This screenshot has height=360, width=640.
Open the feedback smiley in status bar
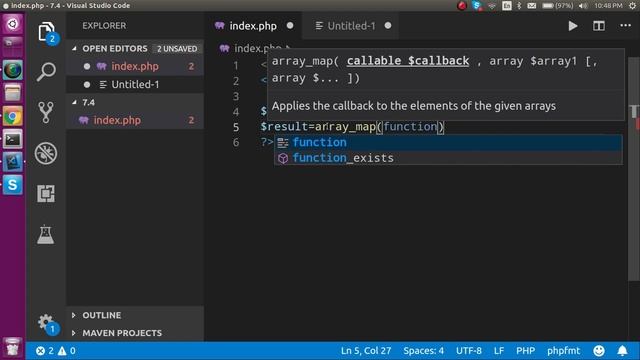[599, 351]
